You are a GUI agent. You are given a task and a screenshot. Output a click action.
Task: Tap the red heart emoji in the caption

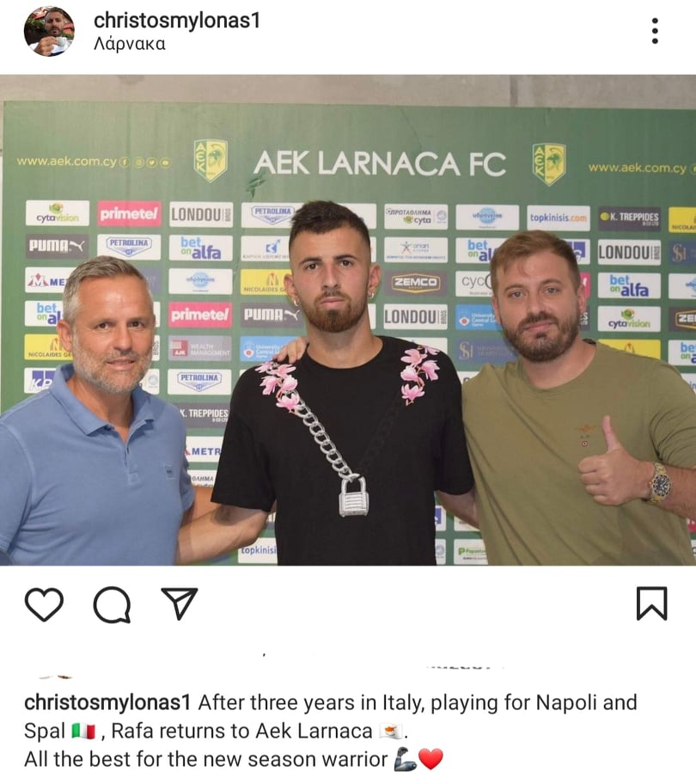point(430,759)
